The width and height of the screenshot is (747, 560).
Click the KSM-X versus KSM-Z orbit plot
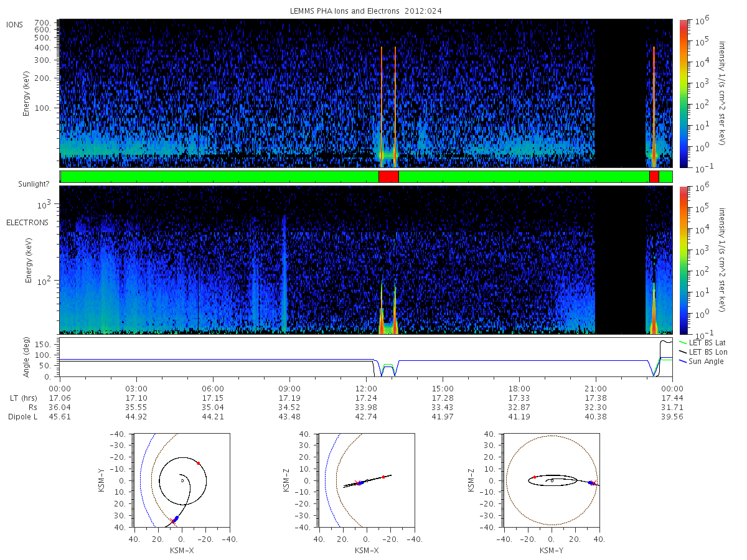tap(366, 480)
